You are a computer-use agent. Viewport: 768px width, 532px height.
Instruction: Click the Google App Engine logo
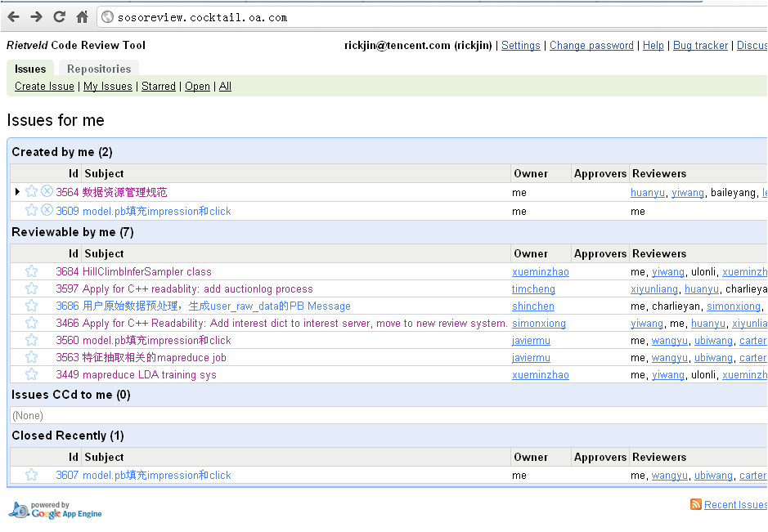[x=56, y=510]
